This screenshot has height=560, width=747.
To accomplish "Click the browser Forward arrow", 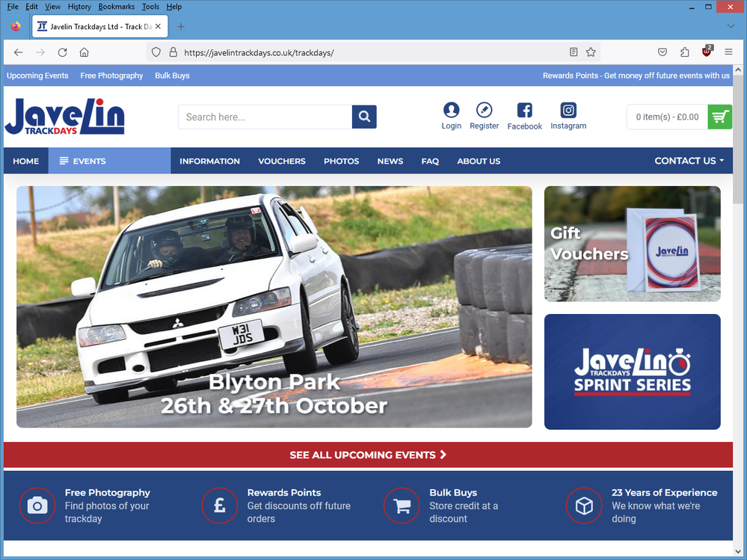I will (x=40, y=52).
